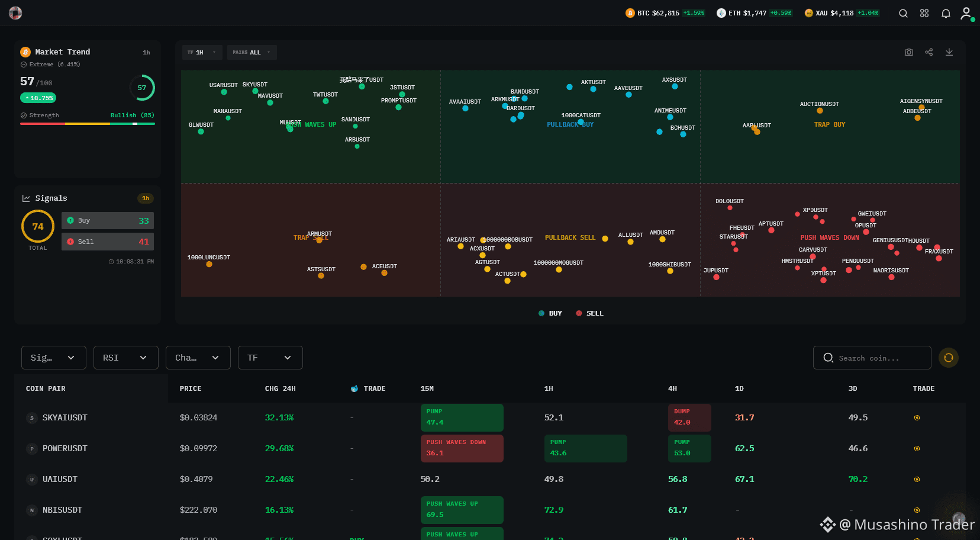Sort by 15M column header
This screenshot has width=980, height=540.
click(x=427, y=388)
